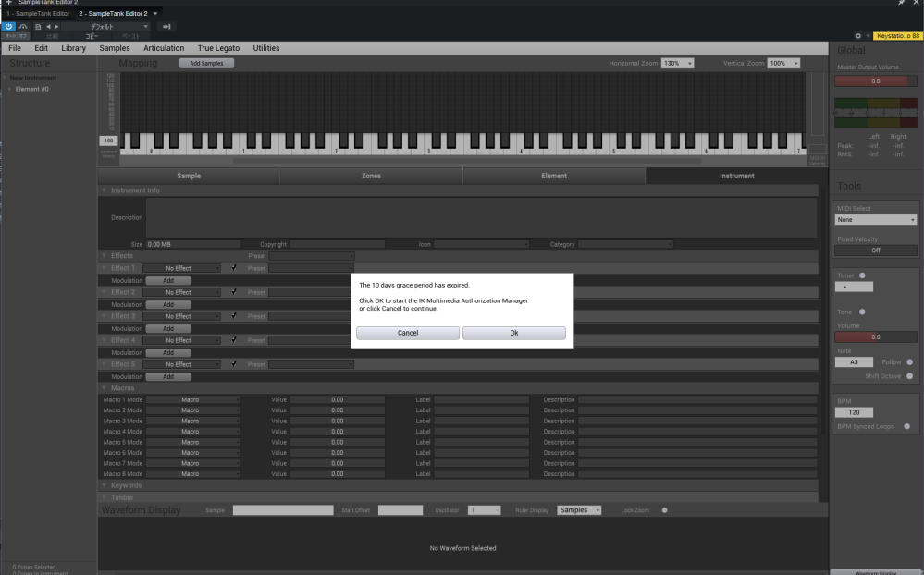Screen dimensions: 924x575
Task: Expand the Keywords section
Action: (104, 485)
